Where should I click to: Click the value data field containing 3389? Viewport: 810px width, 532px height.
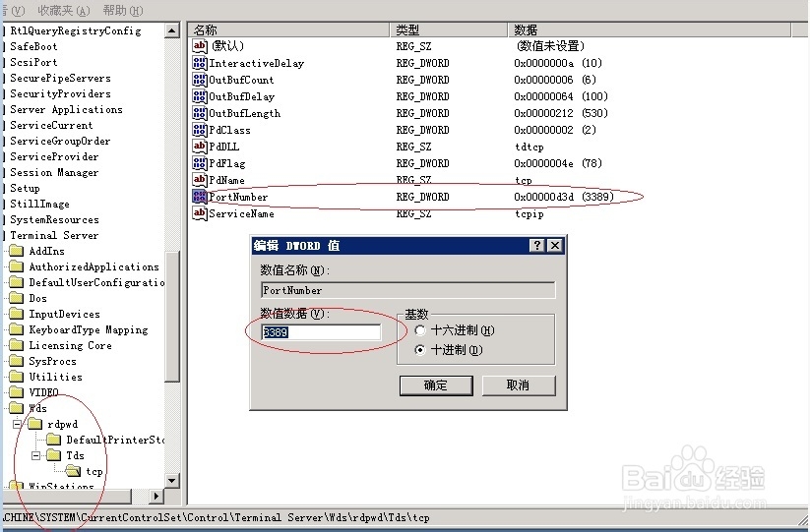pyautogui.click(x=320, y=332)
